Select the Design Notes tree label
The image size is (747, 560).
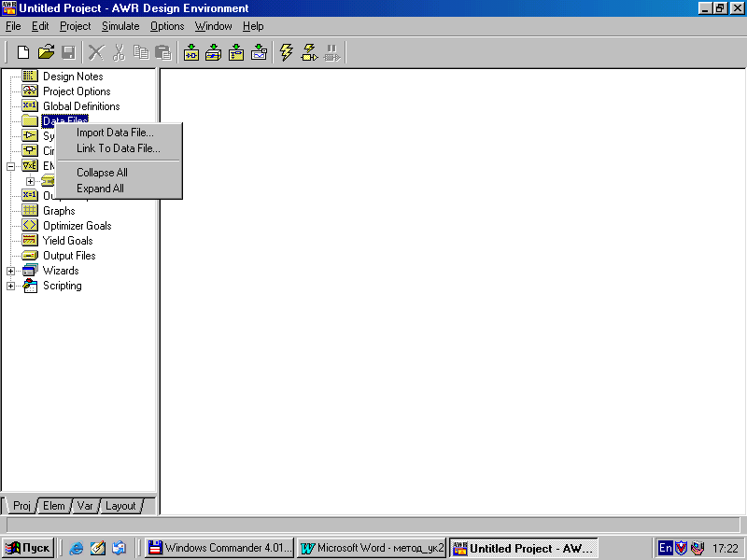(x=73, y=77)
